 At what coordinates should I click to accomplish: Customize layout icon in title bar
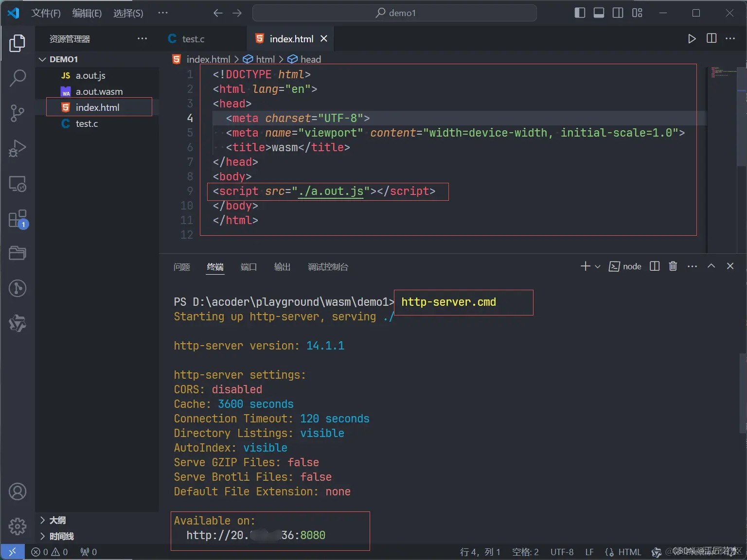637,13
